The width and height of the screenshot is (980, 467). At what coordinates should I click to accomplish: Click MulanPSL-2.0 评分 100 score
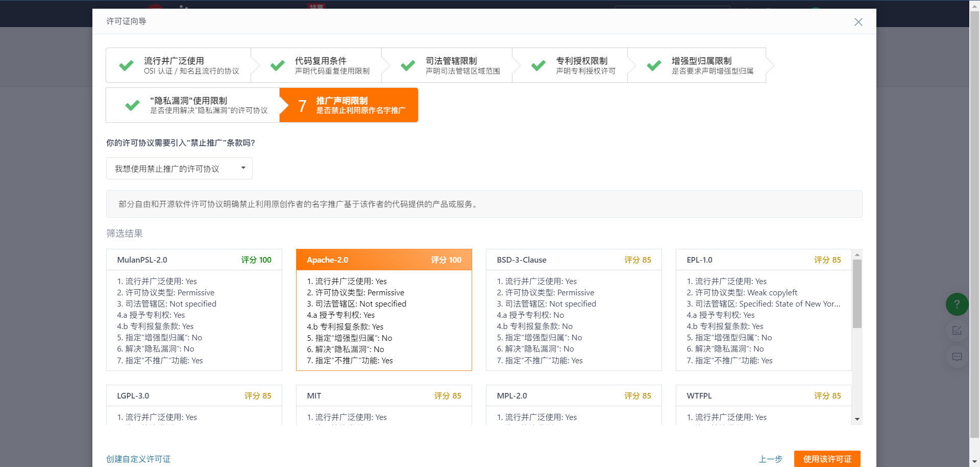256,260
